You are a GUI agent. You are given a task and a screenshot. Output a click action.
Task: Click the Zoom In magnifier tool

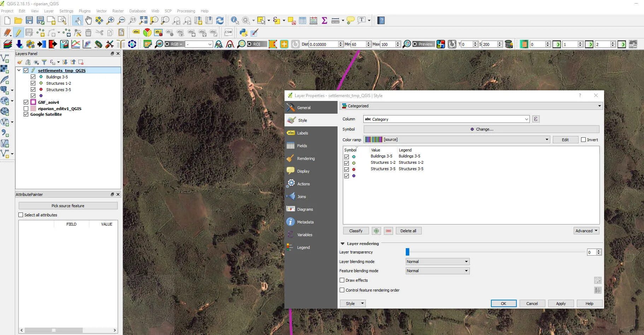(x=110, y=20)
